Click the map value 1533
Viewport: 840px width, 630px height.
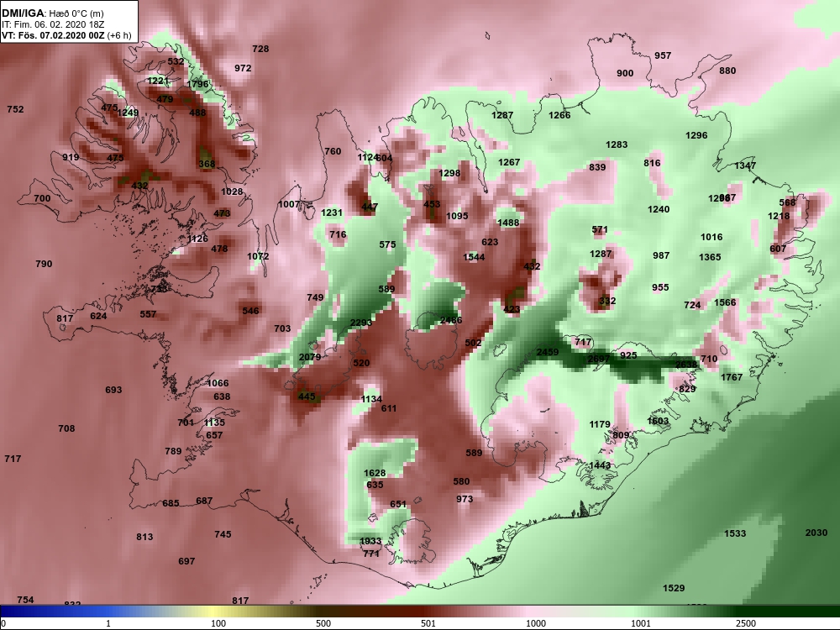[x=735, y=533]
